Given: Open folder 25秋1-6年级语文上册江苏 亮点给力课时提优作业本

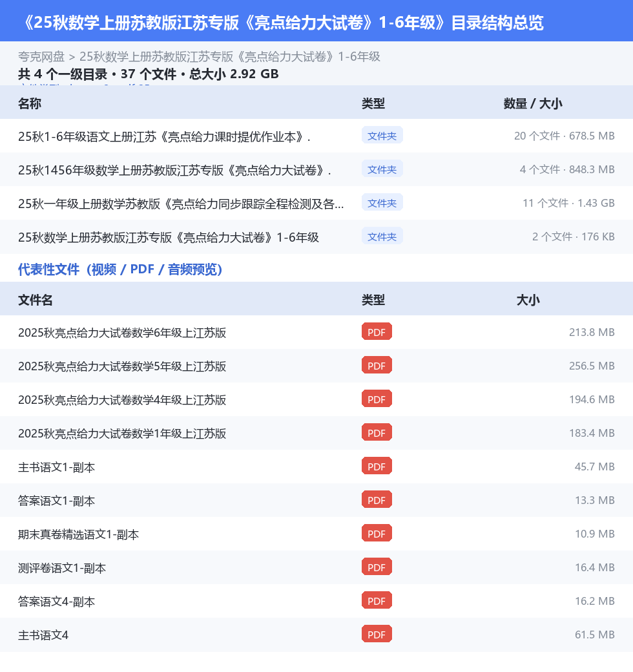Looking at the screenshot, I should coord(164,137).
